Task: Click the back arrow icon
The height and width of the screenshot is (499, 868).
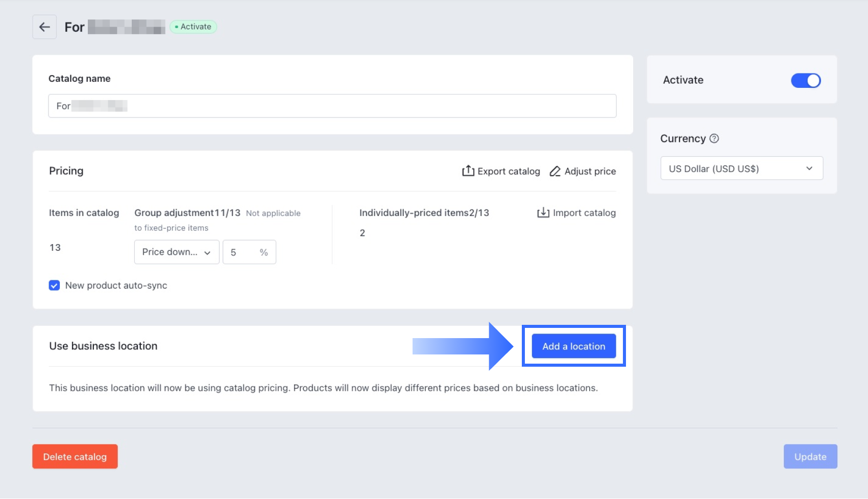Action: point(44,27)
